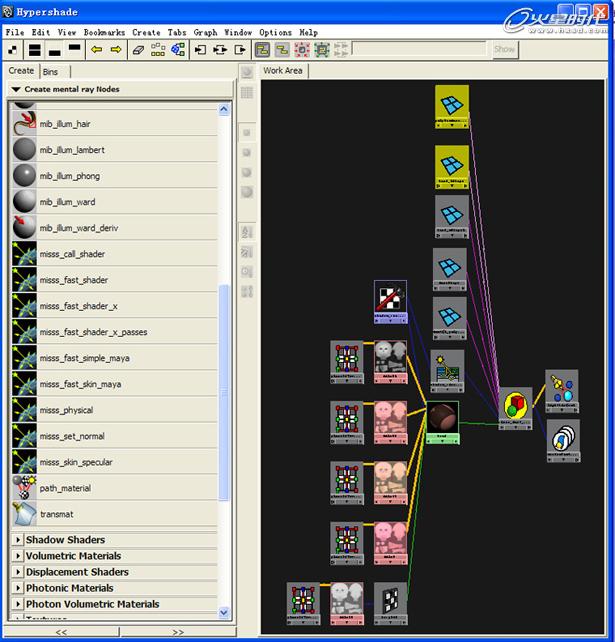Click the << button below the create panel
615x642 pixels.
pos(61,632)
